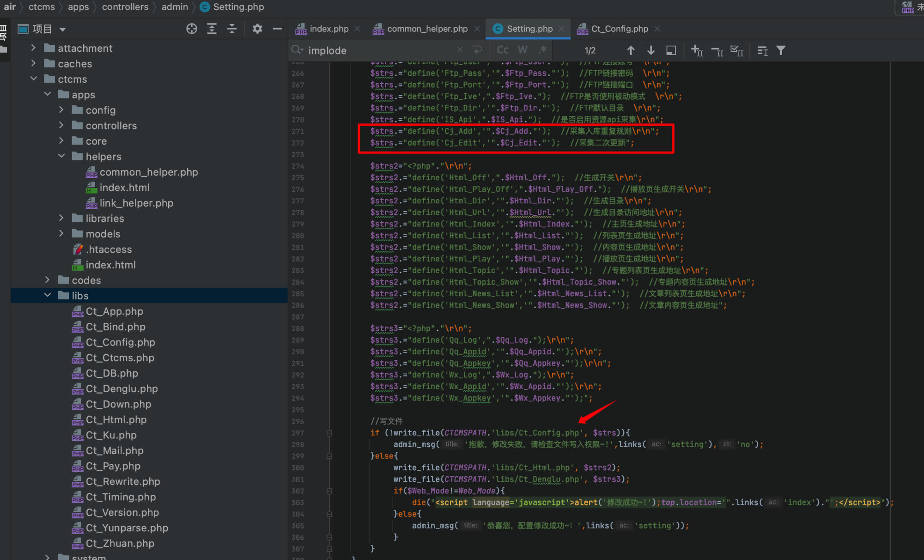Expand the attachment folder
This screenshot has height=560, width=924.
[33, 48]
